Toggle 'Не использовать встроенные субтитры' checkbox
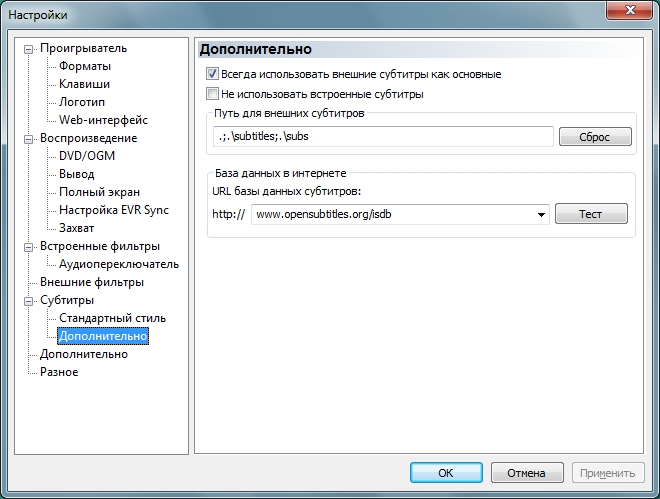 [x=212, y=94]
